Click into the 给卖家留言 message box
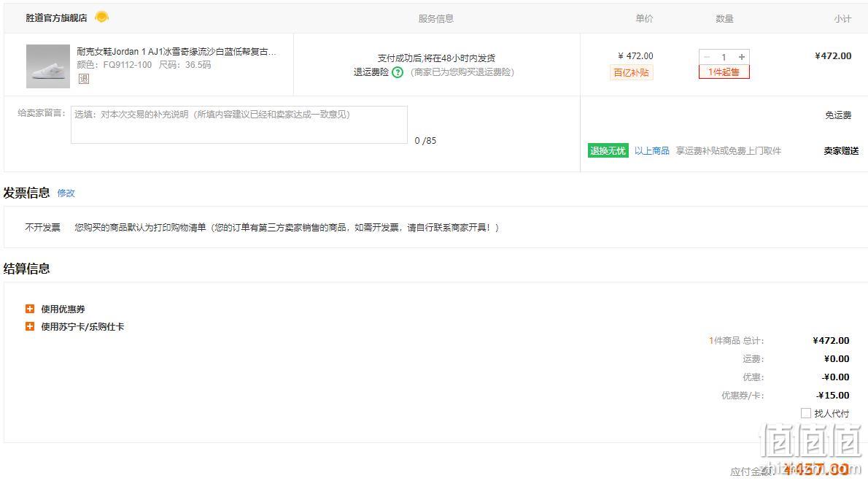The image size is (868, 481). [239, 125]
